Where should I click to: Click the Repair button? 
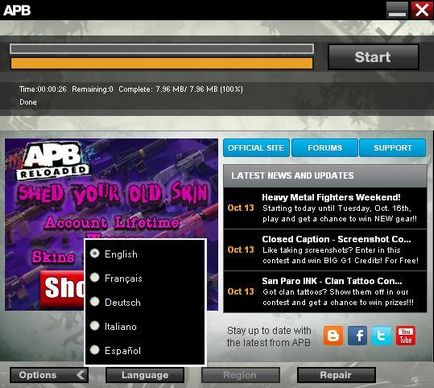336,375
